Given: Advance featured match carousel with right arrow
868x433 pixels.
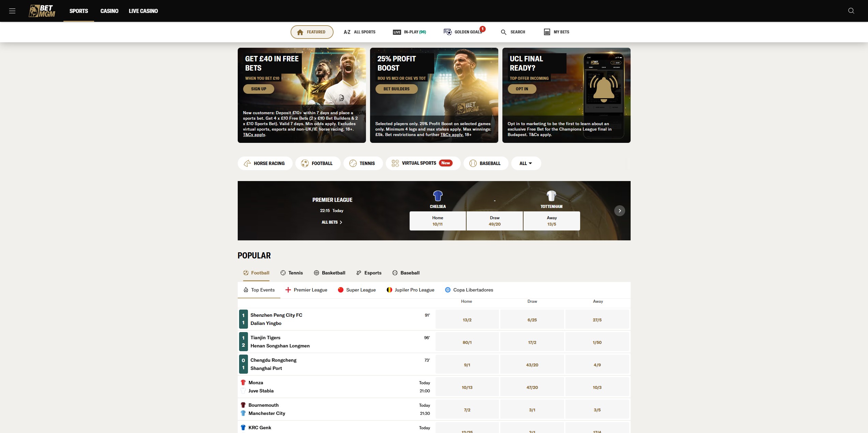Looking at the screenshot, I should pyautogui.click(x=620, y=211).
